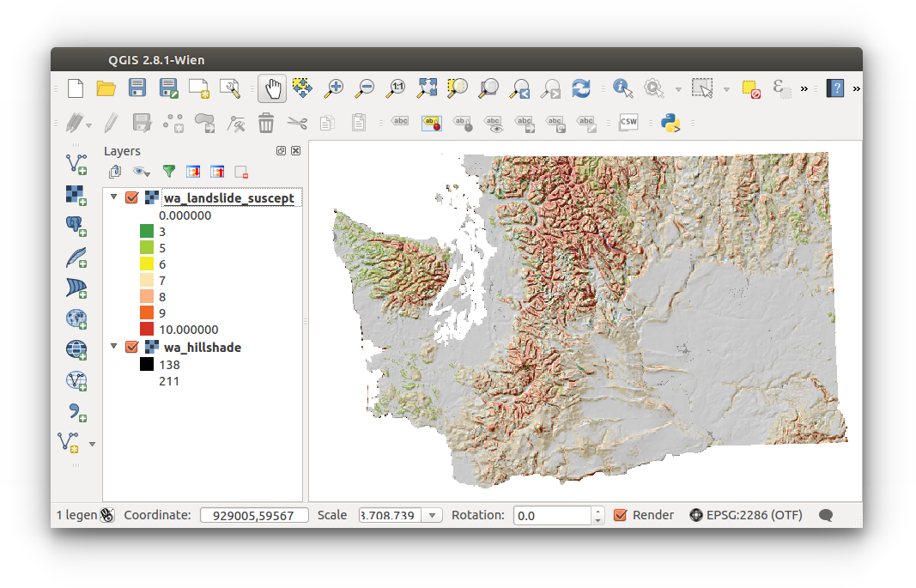The width and height of the screenshot is (916, 588).
Task: Collapse the wa_hillshade layer entry
Action: (113, 347)
